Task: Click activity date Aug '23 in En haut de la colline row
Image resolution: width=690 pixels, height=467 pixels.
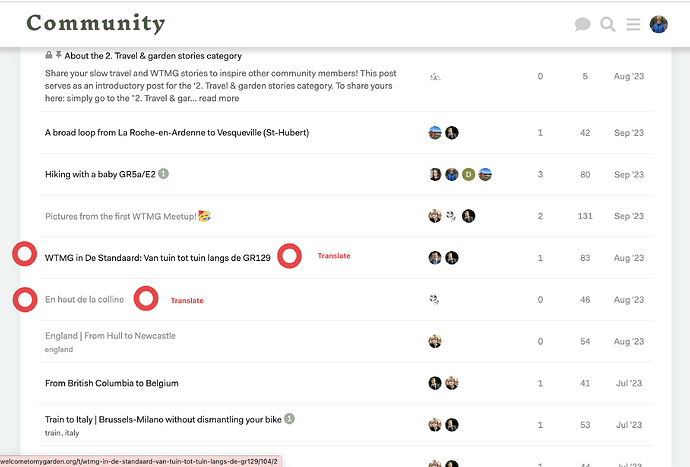Action: tap(629, 300)
